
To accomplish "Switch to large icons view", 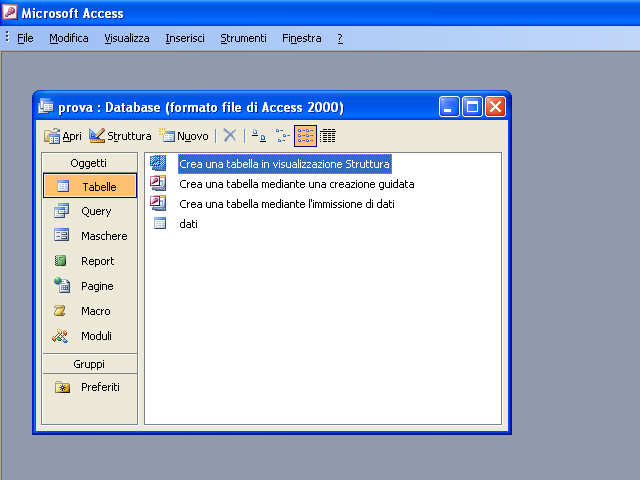I will click(258, 136).
